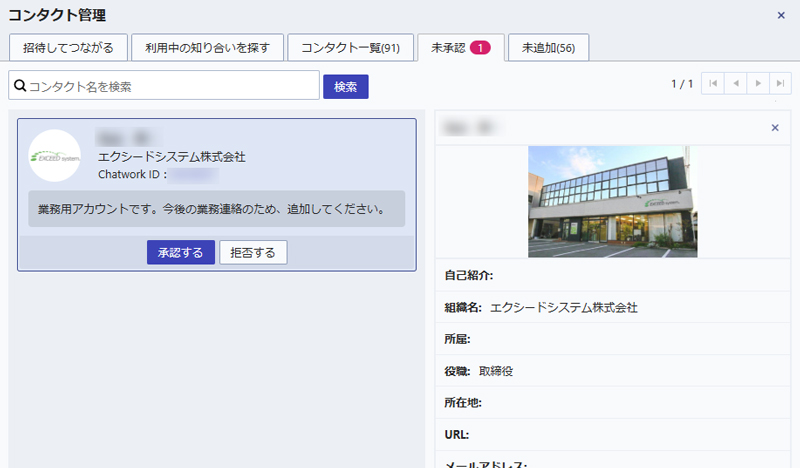Reject the contact request with 拒否する
Screen dimensions: 800x468
[x=253, y=252]
